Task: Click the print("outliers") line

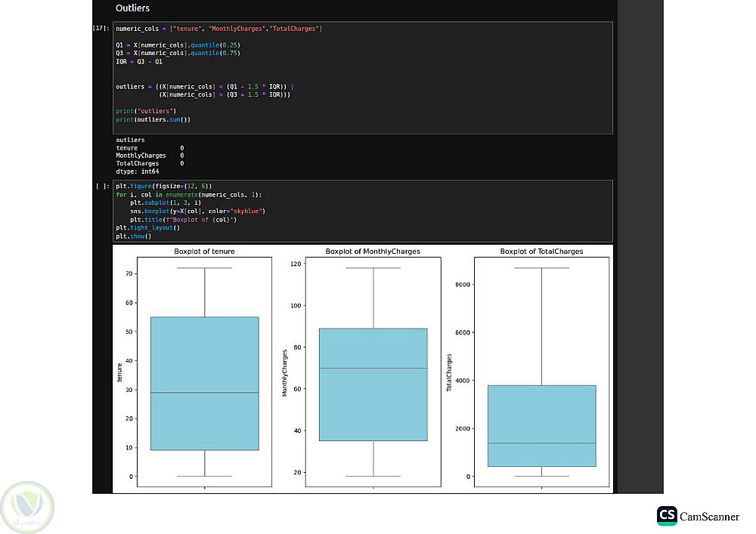Action: (146, 111)
